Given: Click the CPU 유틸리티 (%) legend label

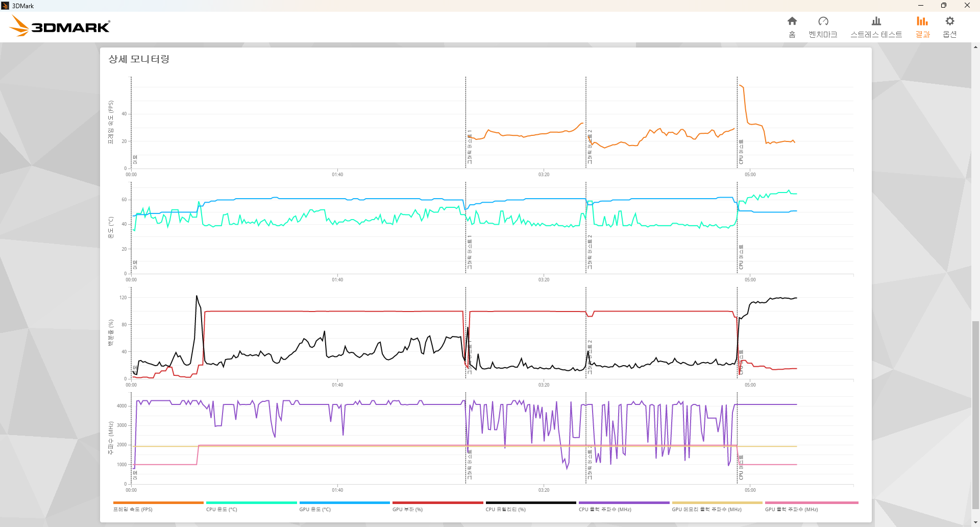Looking at the screenshot, I should 505,510.
